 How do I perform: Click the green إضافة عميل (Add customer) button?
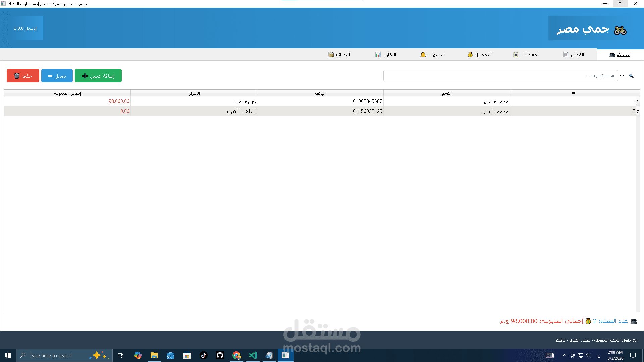click(x=98, y=76)
